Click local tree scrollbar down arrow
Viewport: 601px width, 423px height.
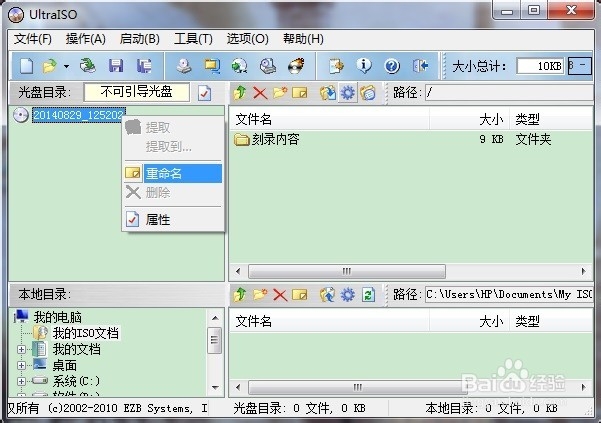pyautogui.click(x=215, y=387)
